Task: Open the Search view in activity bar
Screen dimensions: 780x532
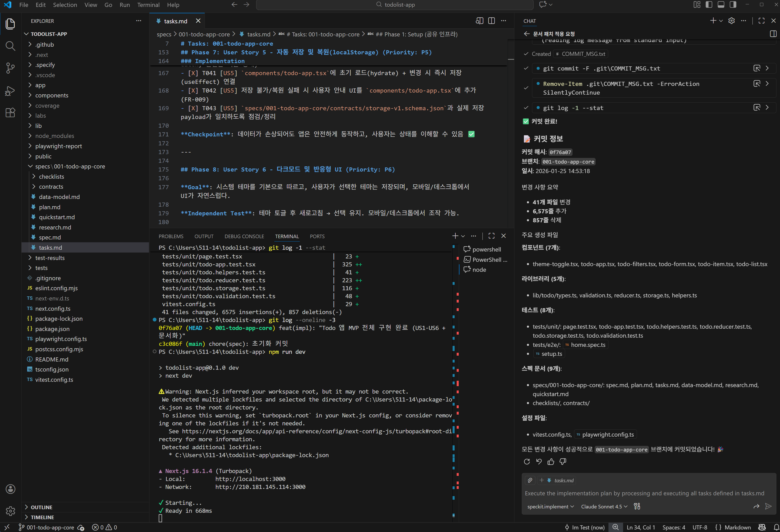Action: click(x=11, y=46)
